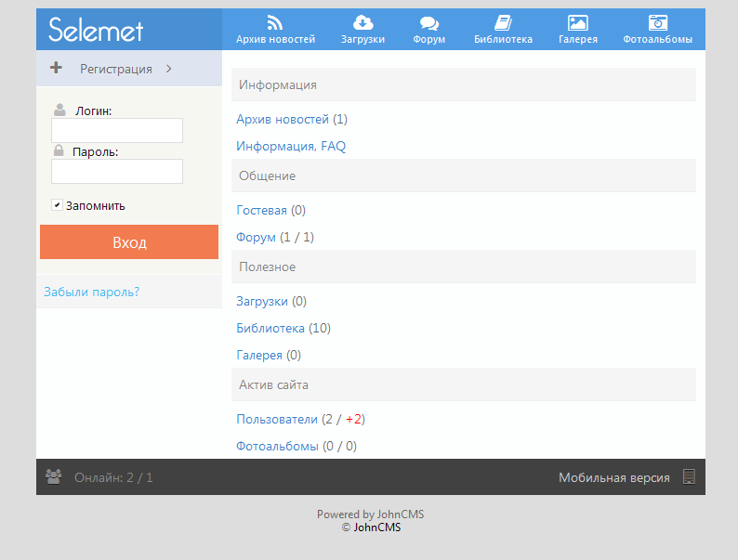Expand Регистрация with the chevron arrow

pyautogui.click(x=169, y=69)
